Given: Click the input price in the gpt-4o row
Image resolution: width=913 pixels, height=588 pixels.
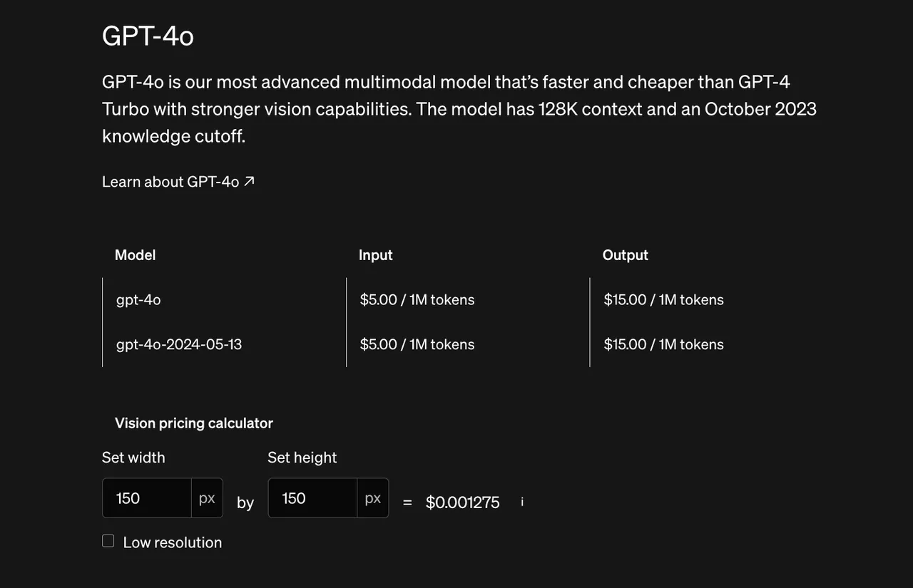Looking at the screenshot, I should pyautogui.click(x=417, y=300).
